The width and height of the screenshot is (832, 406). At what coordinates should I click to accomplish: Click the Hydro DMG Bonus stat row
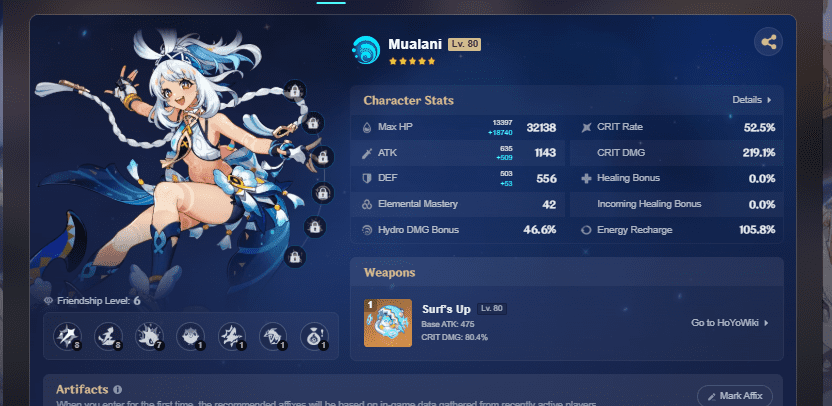tap(458, 230)
